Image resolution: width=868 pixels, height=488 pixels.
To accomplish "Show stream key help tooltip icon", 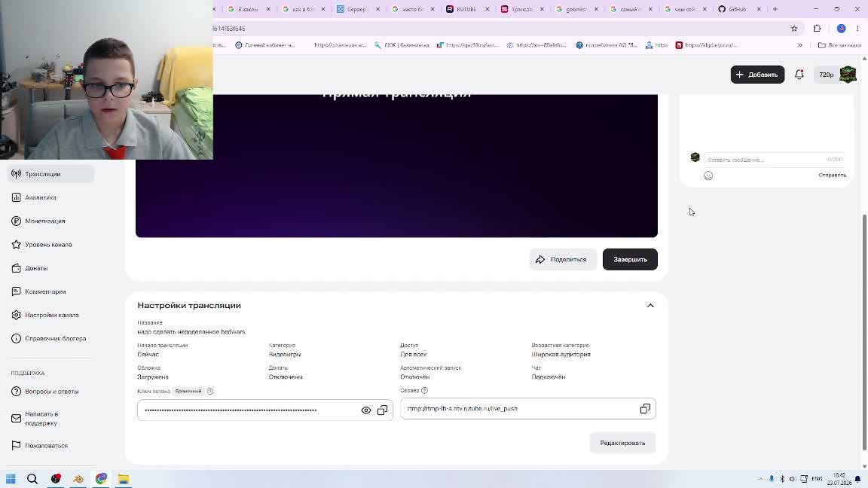I will [210, 391].
